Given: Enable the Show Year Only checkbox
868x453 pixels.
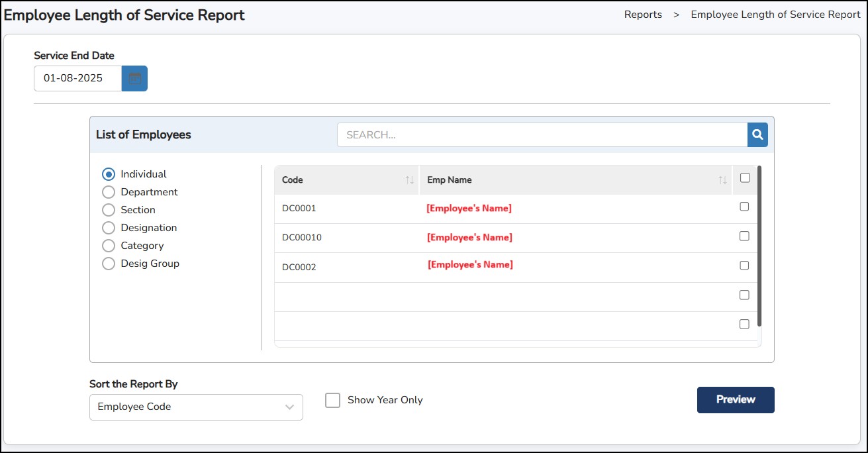Looking at the screenshot, I should [x=332, y=400].
